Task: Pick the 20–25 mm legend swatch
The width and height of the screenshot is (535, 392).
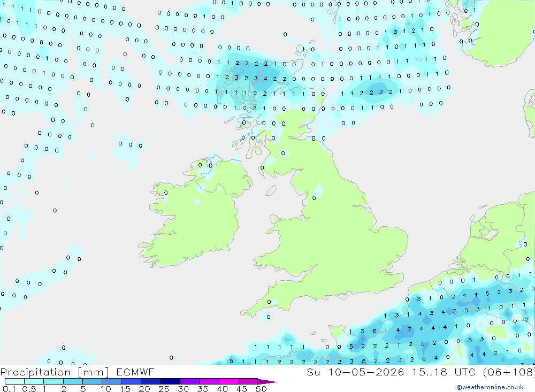Action: pos(151,381)
